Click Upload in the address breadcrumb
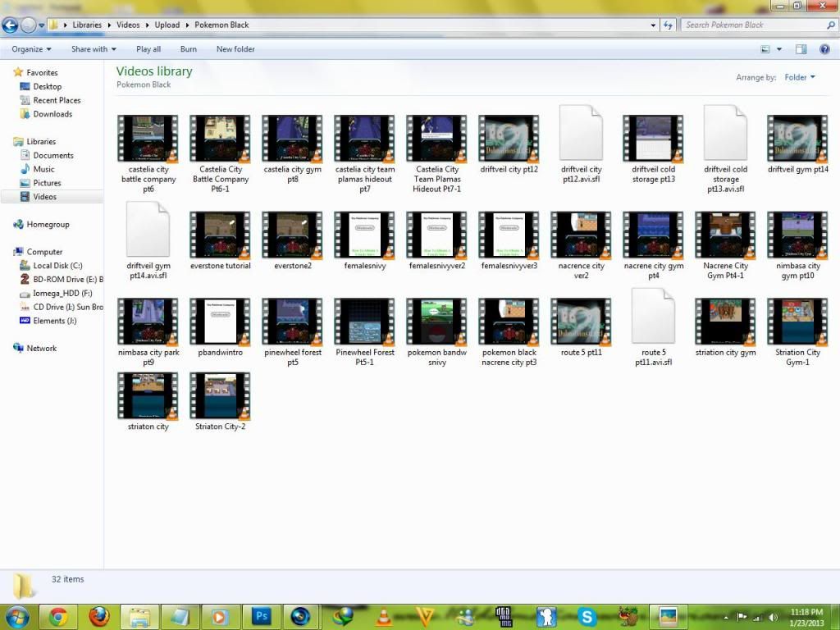 pos(167,25)
